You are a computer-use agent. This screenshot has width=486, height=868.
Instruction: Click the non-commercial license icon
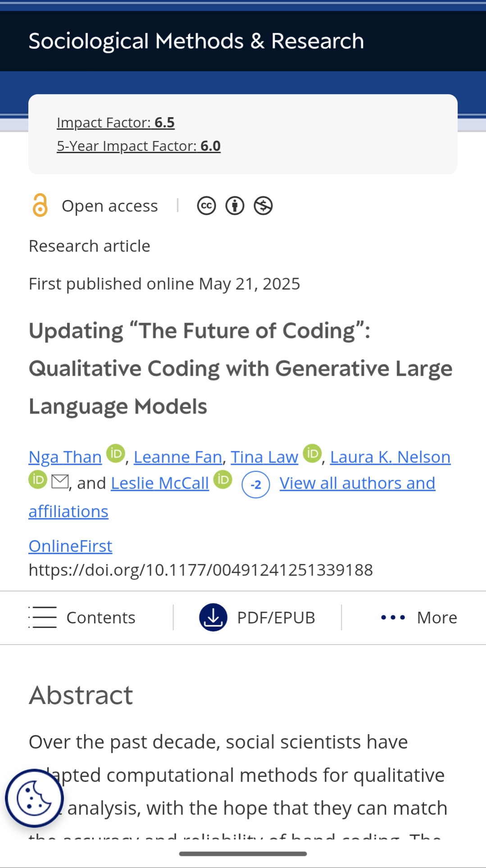tap(263, 206)
